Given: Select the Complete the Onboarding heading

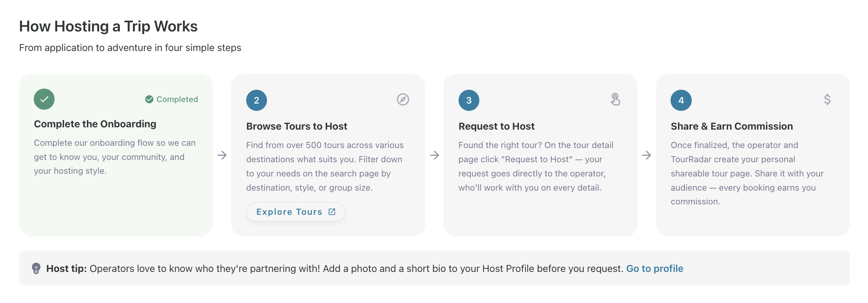Looking at the screenshot, I should pyautogui.click(x=95, y=124).
